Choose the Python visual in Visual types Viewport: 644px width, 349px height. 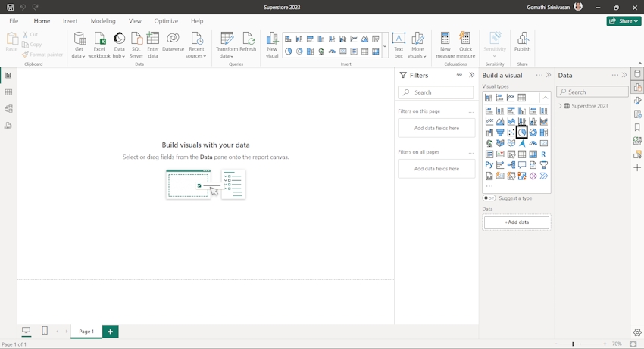pyautogui.click(x=489, y=165)
